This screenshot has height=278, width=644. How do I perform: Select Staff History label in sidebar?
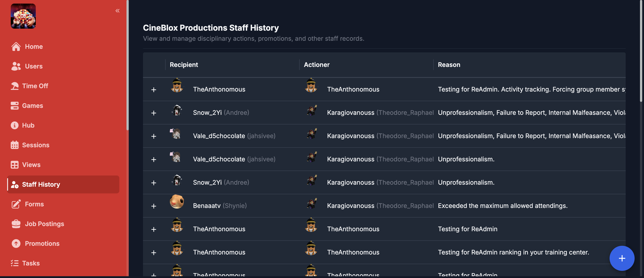tap(41, 185)
